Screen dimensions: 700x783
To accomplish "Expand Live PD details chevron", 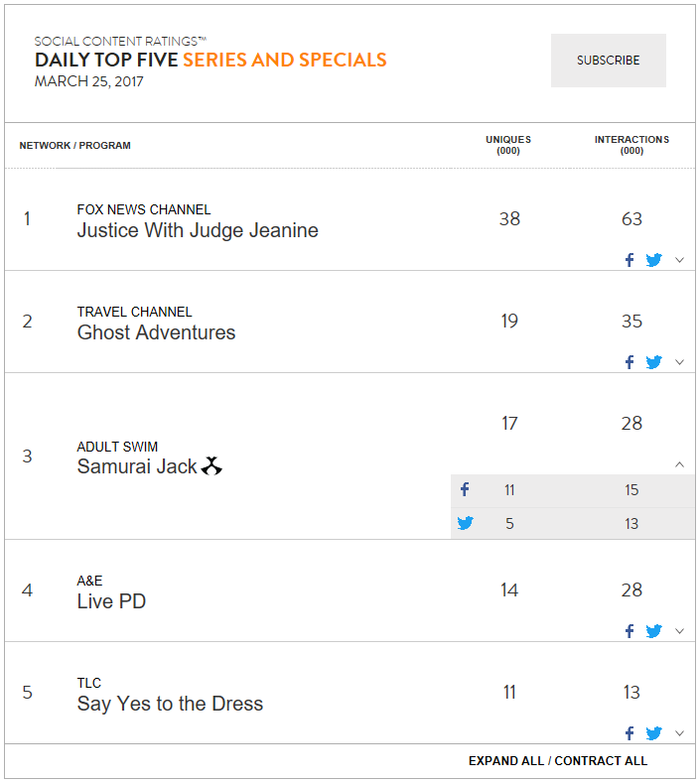I will click(679, 631).
